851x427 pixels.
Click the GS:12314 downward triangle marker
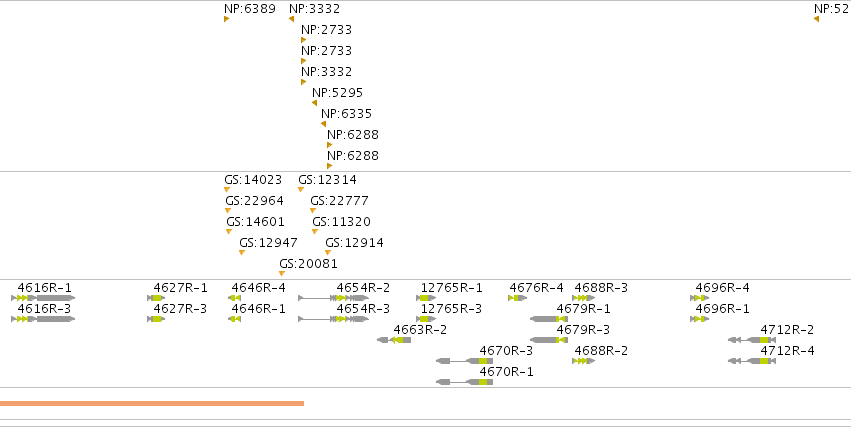pyautogui.click(x=301, y=189)
